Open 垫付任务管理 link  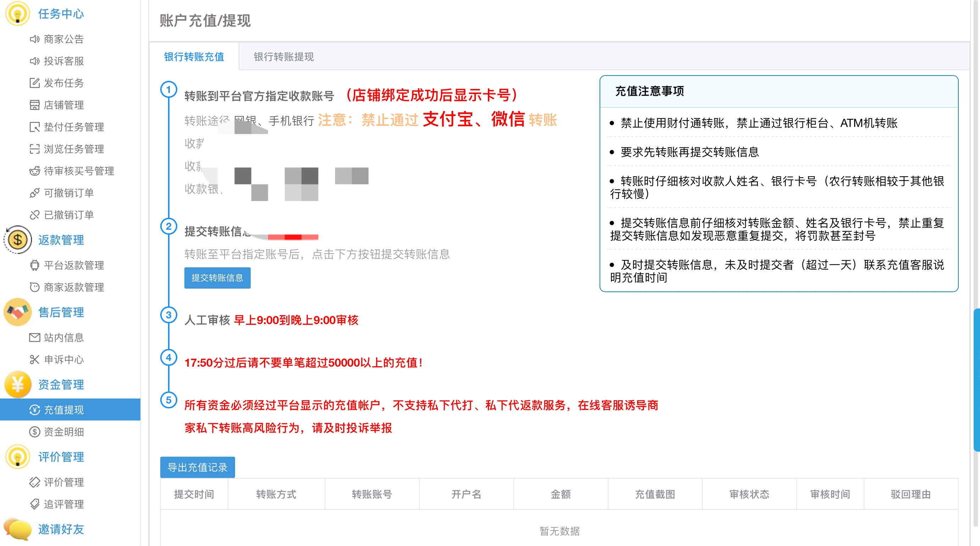coord(74,127)
